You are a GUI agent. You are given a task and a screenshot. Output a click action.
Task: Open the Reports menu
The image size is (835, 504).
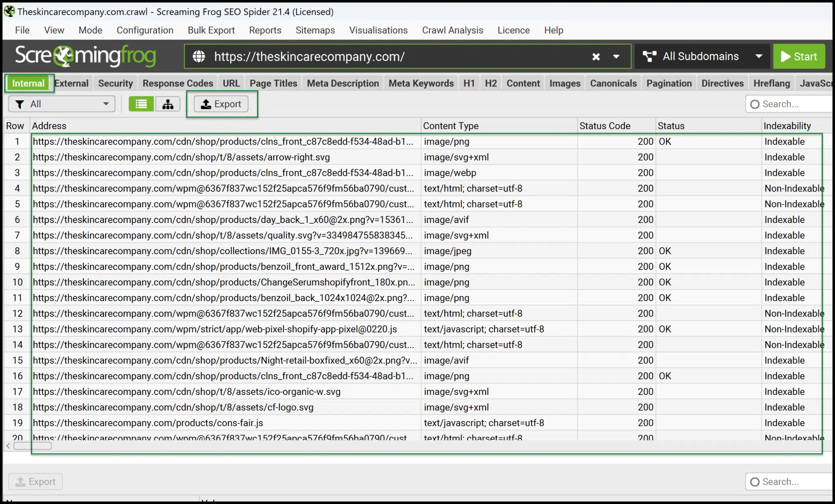tap(265, 30)
